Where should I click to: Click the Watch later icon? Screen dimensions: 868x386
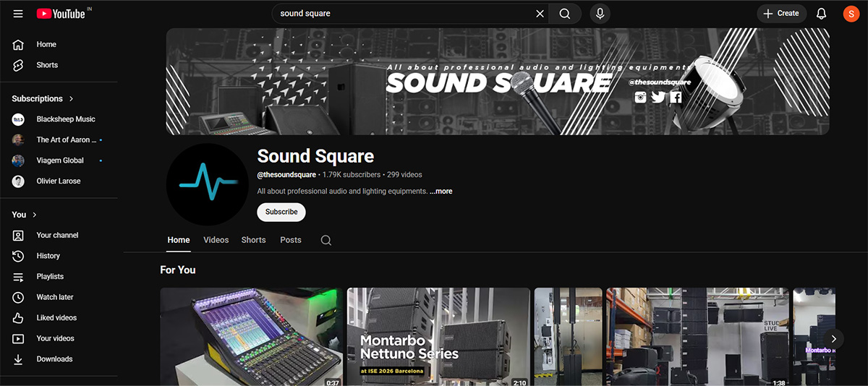click(x=19, y=297)
